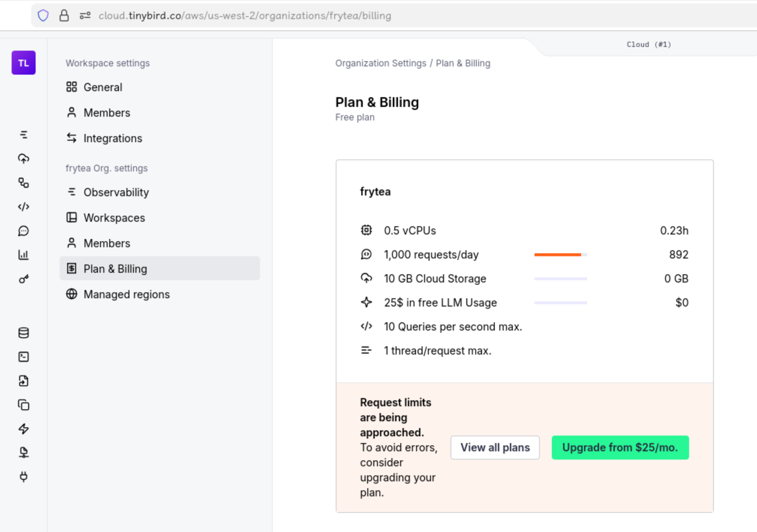Open the bar chart sidebar icon
Image resolution: width=757 pixels, height=532 pixels.
[23, 255]
